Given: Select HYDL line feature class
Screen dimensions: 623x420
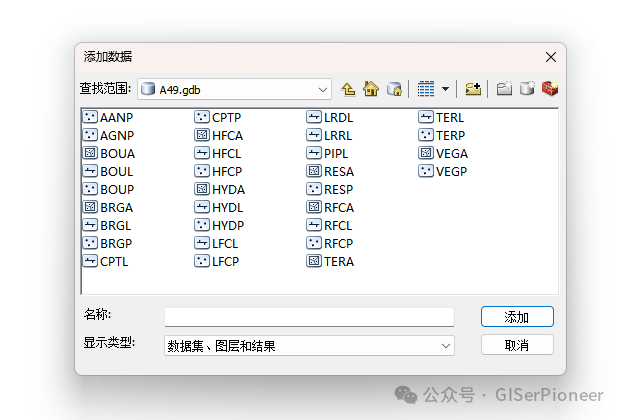Looking at the screenshot, I should [219, 207].
